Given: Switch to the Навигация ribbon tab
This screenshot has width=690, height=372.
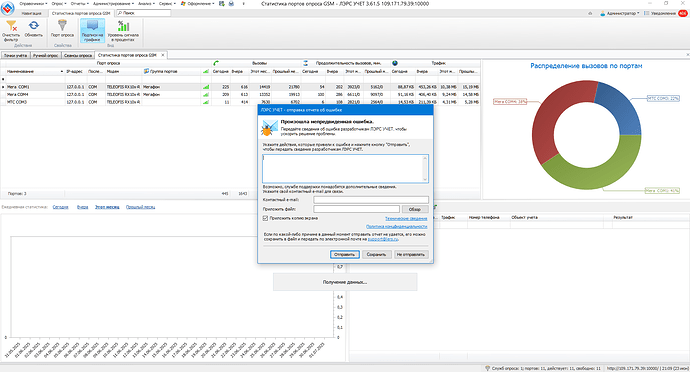Looking at the screenshot, I should tap(31, 14).
